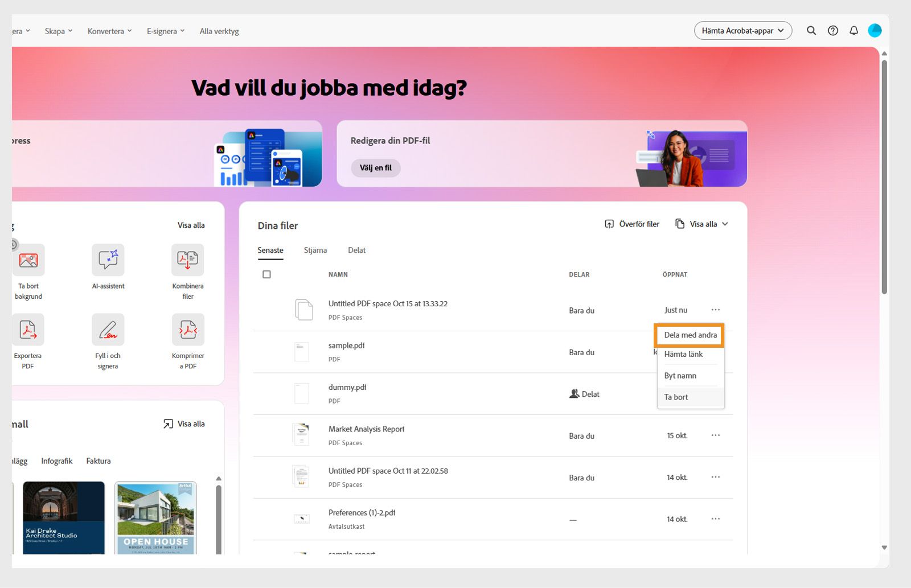Open the Kombinera filer tool
This screenshot has width=911, height=588.
[x=188, y=268]
